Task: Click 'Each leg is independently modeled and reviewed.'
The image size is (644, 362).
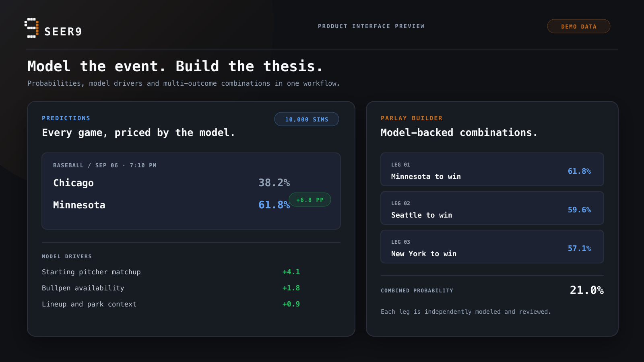Action: 466,312
